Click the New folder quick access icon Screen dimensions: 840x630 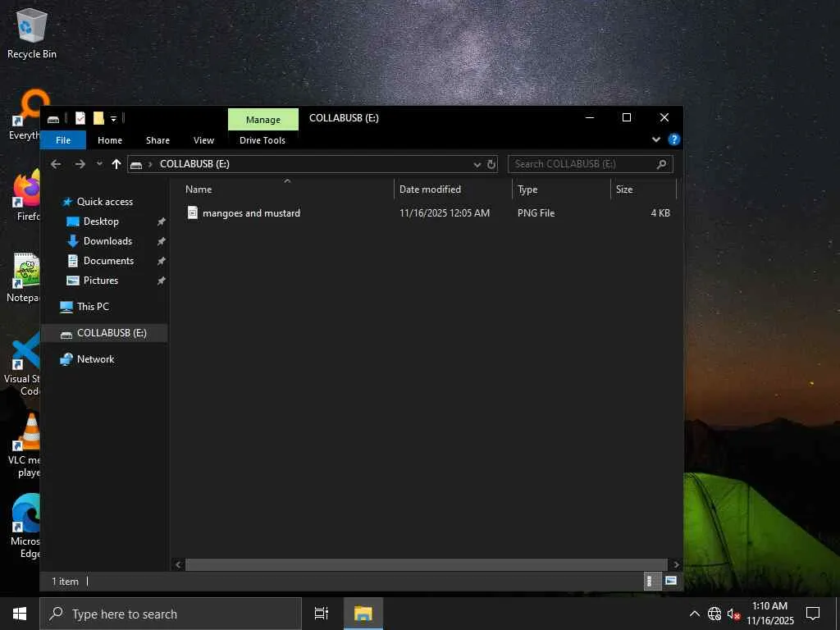pos(98,118)
